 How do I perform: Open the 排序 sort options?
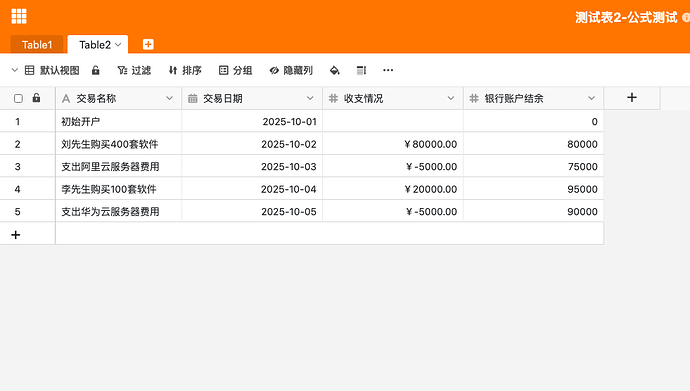[185, 70]
